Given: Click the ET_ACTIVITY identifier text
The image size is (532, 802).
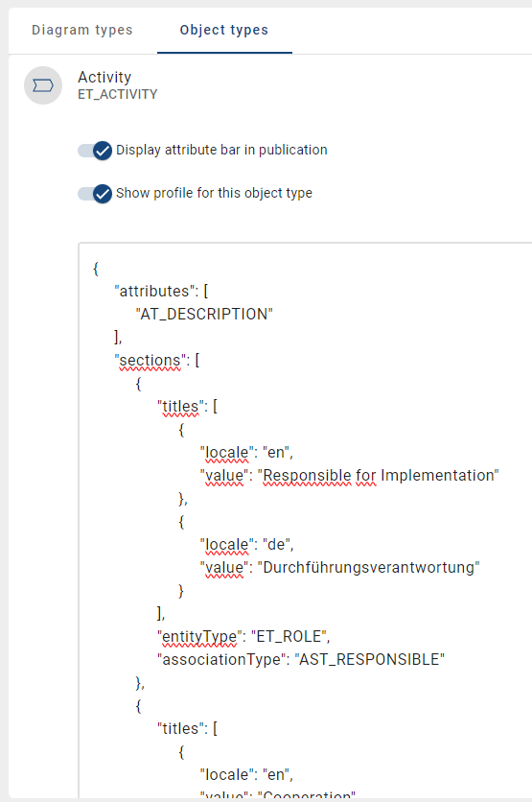Looking at the screenshot, I should coord(118,95).
